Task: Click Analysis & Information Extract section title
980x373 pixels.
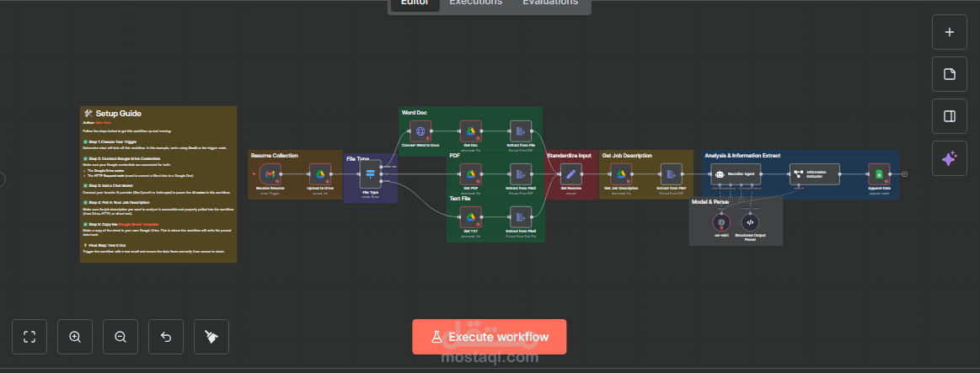Action: [x=742, y=155]
